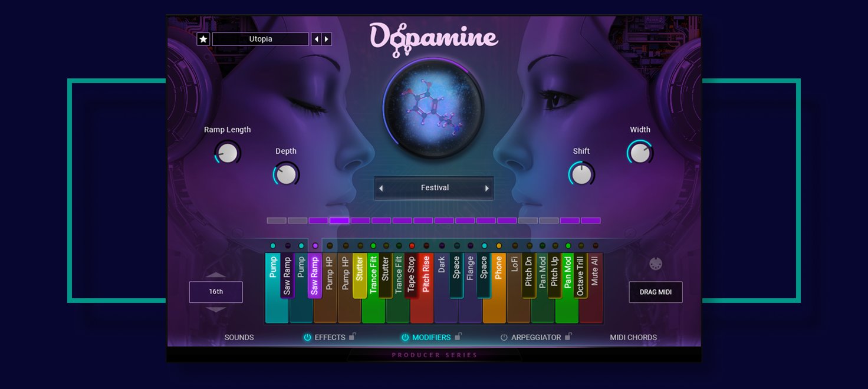
Task: Click the next arrow beside Festival
Action: point(486,187)
